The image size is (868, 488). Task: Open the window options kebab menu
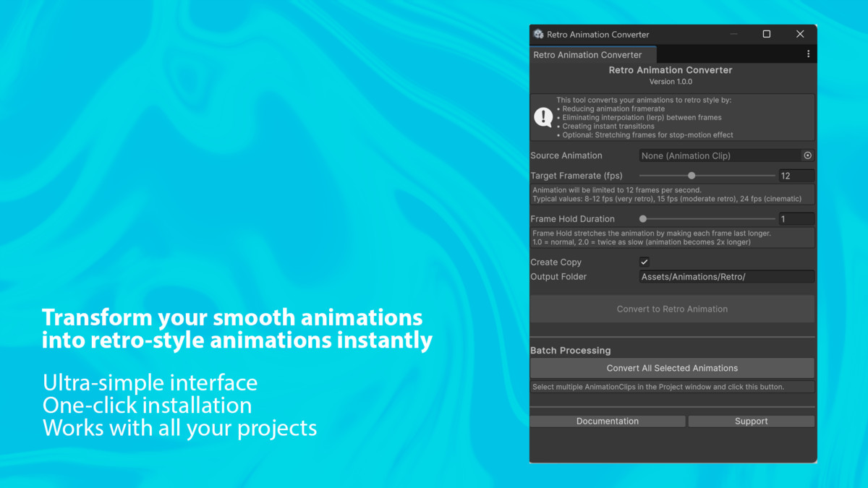click(809, 54)
